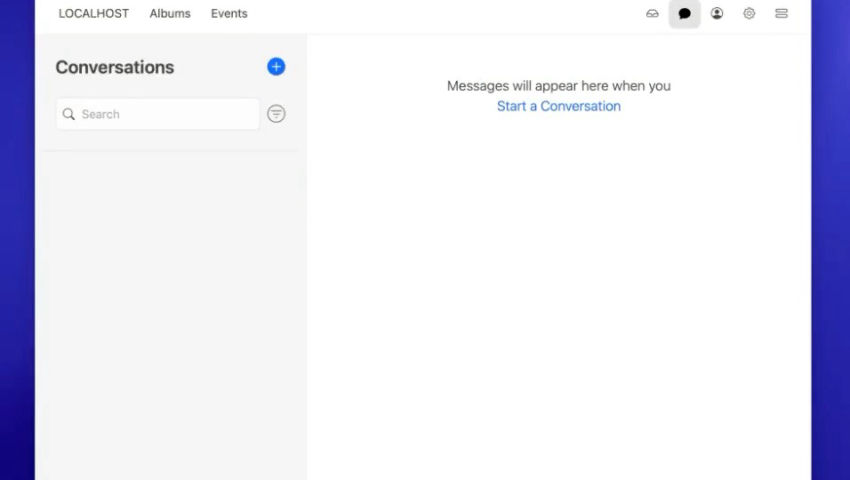Go to LOCALHOST home
The height and width of the screenshot is (480, 850).
click(93, 14)
